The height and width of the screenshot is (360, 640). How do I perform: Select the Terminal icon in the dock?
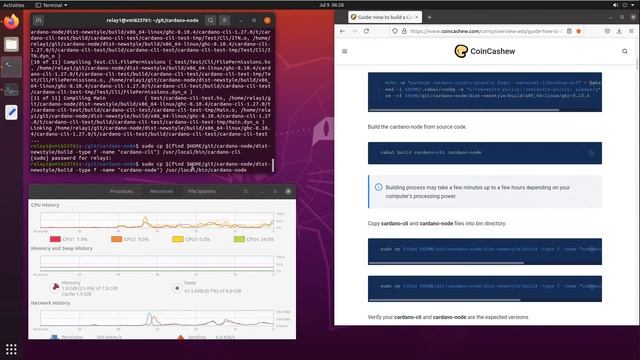[11, 67]
